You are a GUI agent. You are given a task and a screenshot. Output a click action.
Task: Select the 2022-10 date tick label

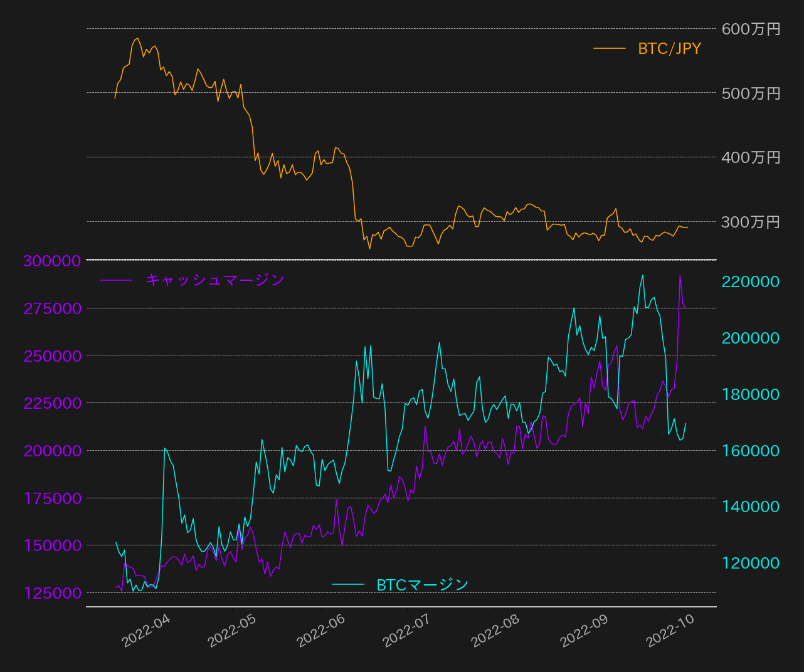tap(670, 630)
